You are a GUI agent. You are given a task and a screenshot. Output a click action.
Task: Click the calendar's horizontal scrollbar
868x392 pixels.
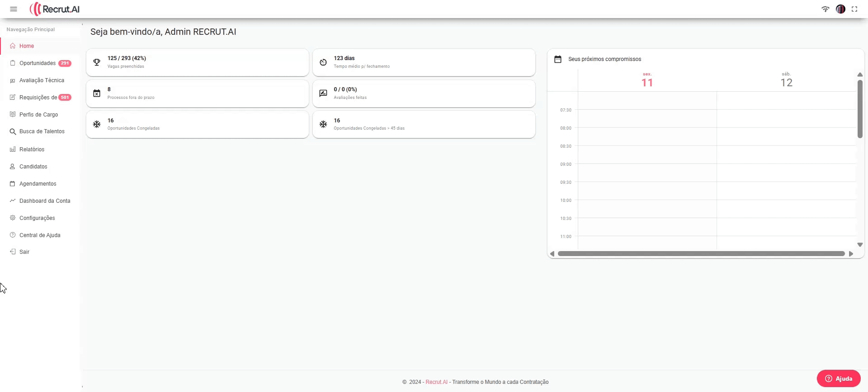tap(701, 254)
